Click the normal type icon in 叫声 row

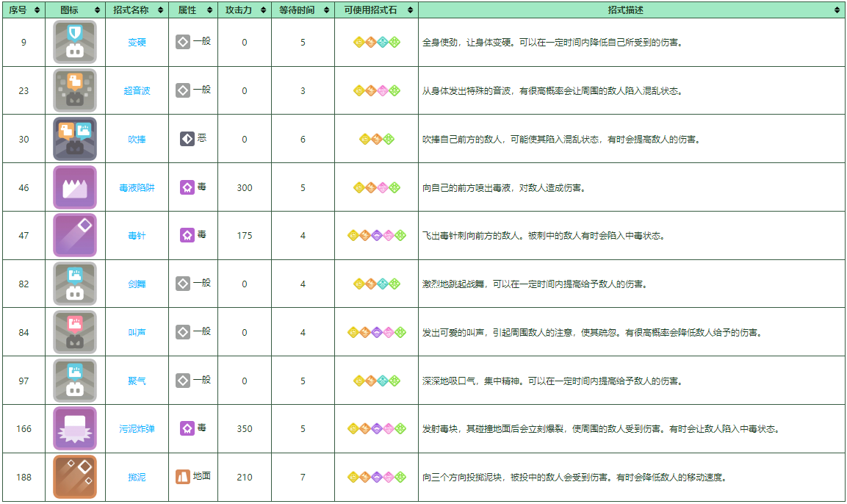183,331
